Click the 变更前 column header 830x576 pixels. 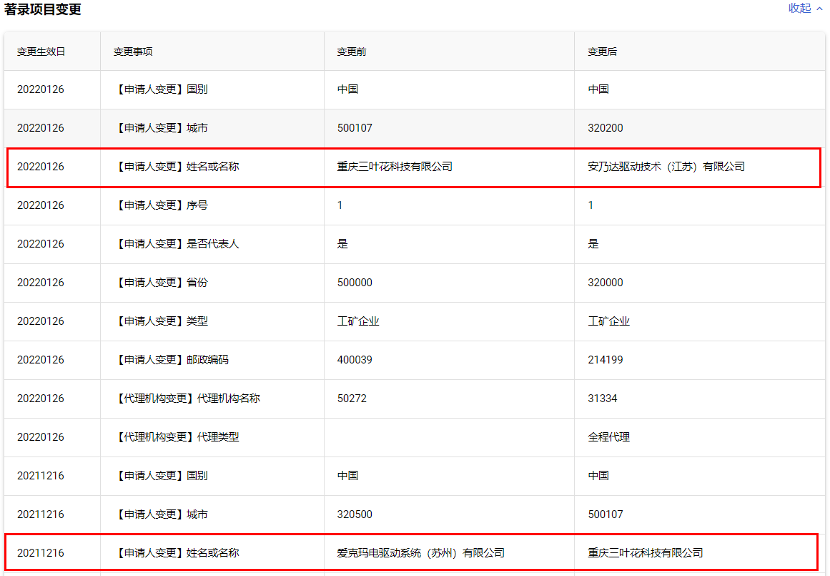[351, 51]
